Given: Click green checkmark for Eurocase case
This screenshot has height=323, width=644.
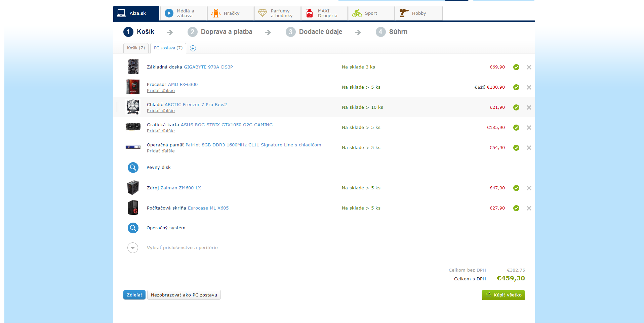Looking at the screenshot, I should (516, 208).
